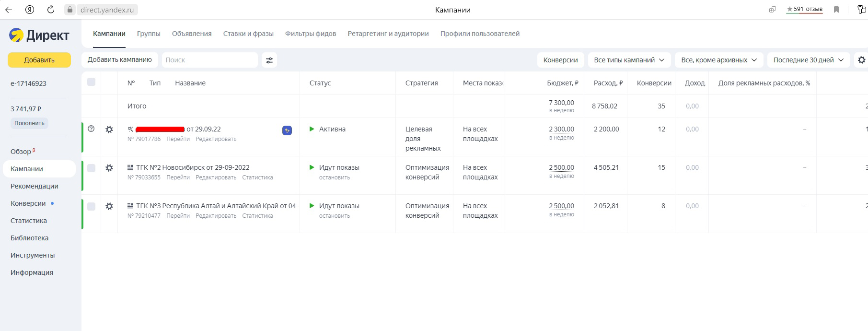Click the browser back arrow
868x331 pixels.
(x=9, y=10)
